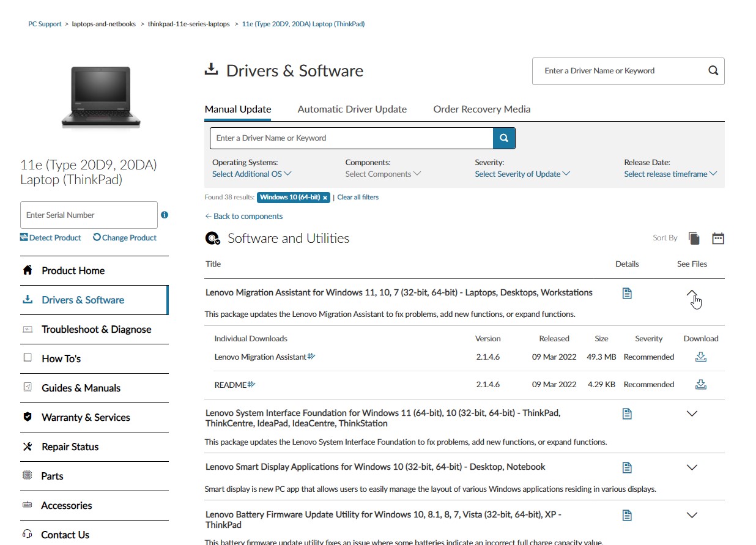Open the Select Additional OS dropdown
Image resolution: width=756 pixels, height=545 pixels.
(x=251, y=174)
